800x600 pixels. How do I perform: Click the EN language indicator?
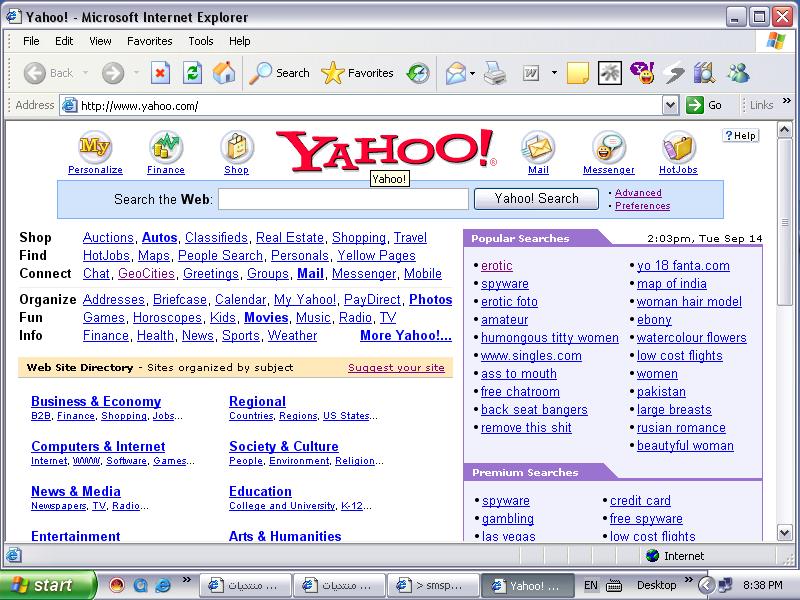pyautogui.click(x=591, y=585)
